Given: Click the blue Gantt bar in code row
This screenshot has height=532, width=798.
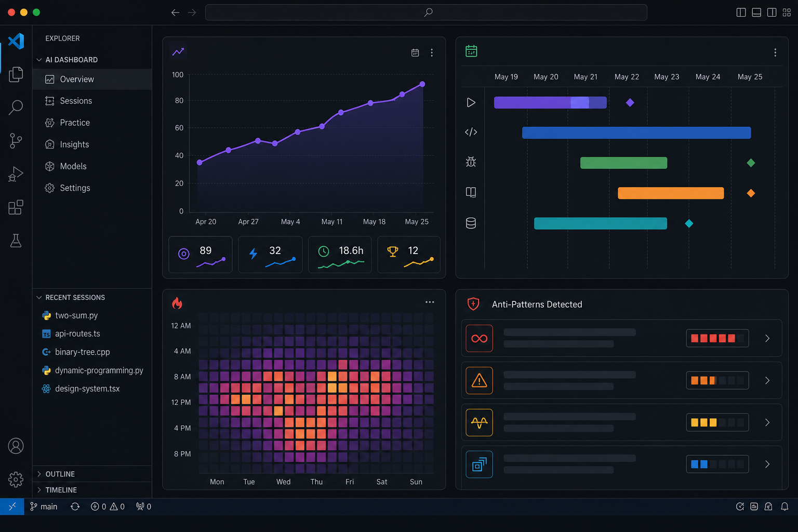Looking at the screenshot, I should click(x=636, y=132).
